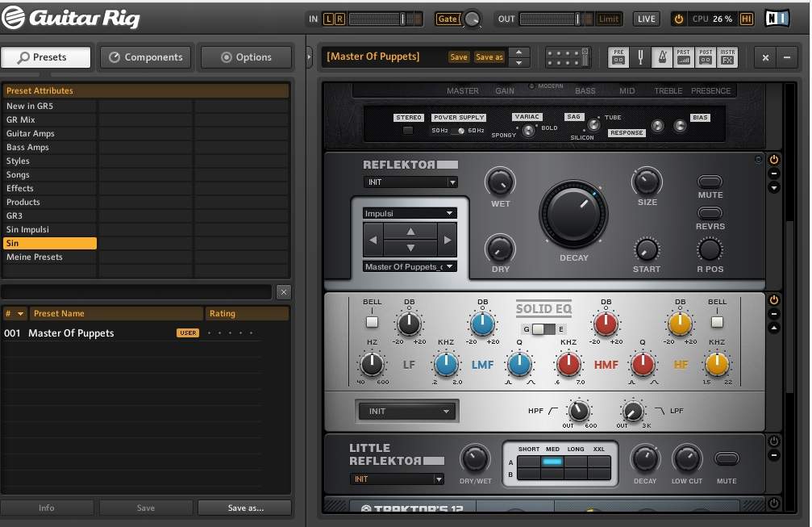The image size is (812, 527).
Task: Sort by Rating column header
Action: (x=248, y=313)
